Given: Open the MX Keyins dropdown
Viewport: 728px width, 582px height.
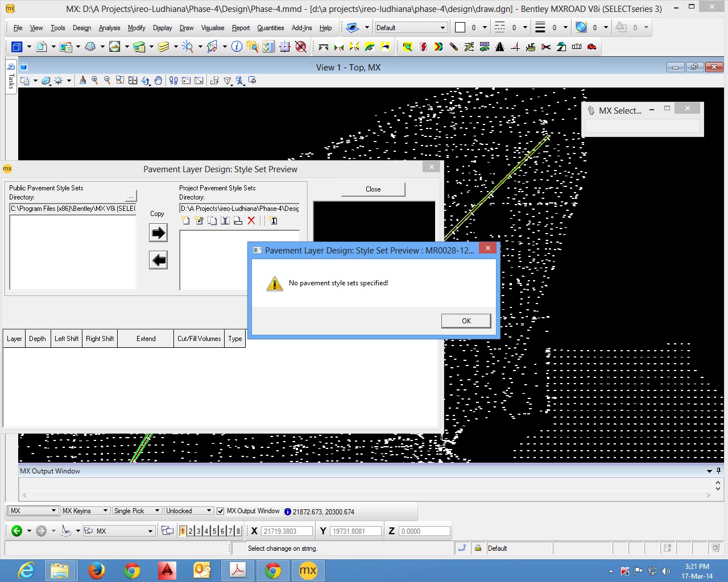Looking at the screenshot, I should pos(85,511).
